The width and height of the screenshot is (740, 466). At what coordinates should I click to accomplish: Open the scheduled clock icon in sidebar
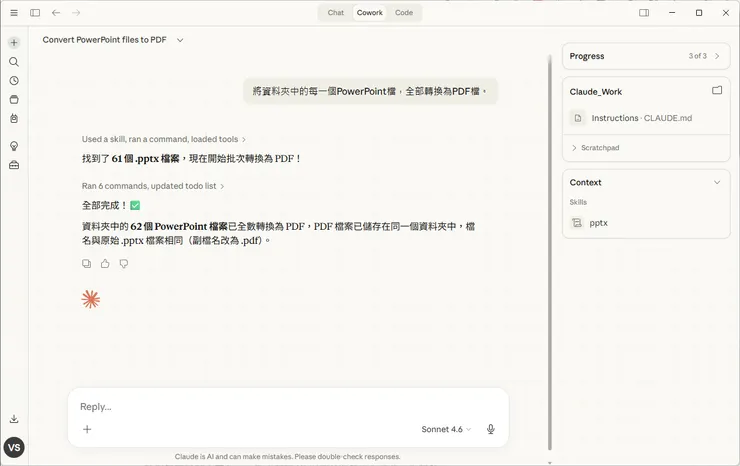point(14,81)
